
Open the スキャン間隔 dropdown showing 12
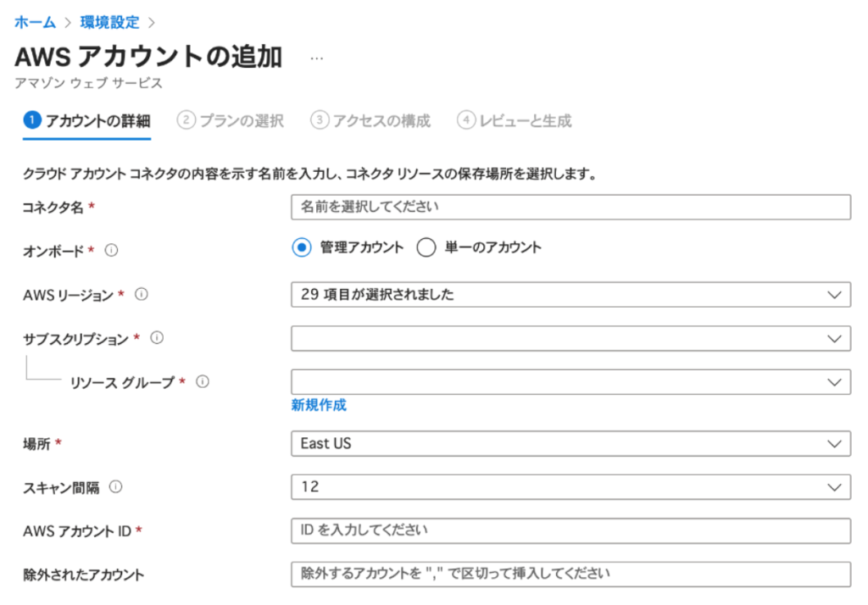pos(570,487)
